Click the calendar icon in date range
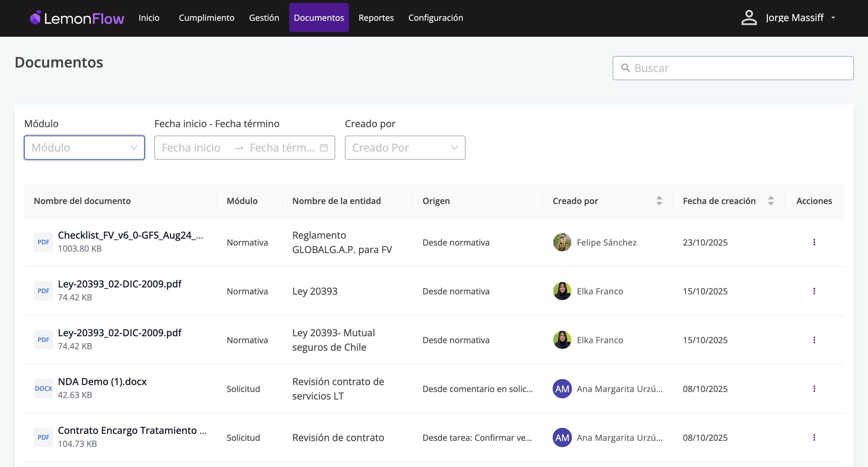The image size is (868, 467). tap(324, 147)
